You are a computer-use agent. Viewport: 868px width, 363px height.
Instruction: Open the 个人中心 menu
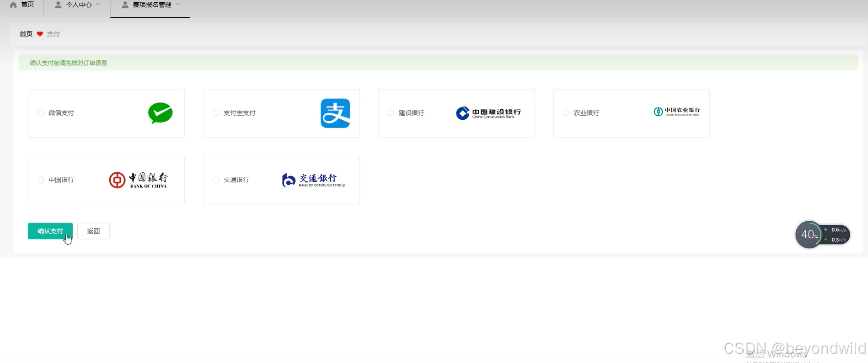click(77, 5)
